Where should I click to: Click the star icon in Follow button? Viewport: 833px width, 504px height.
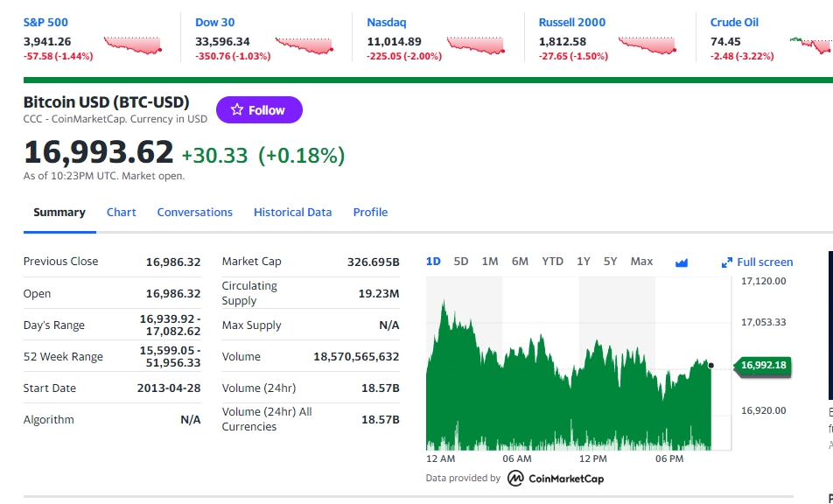pos(237,109)
